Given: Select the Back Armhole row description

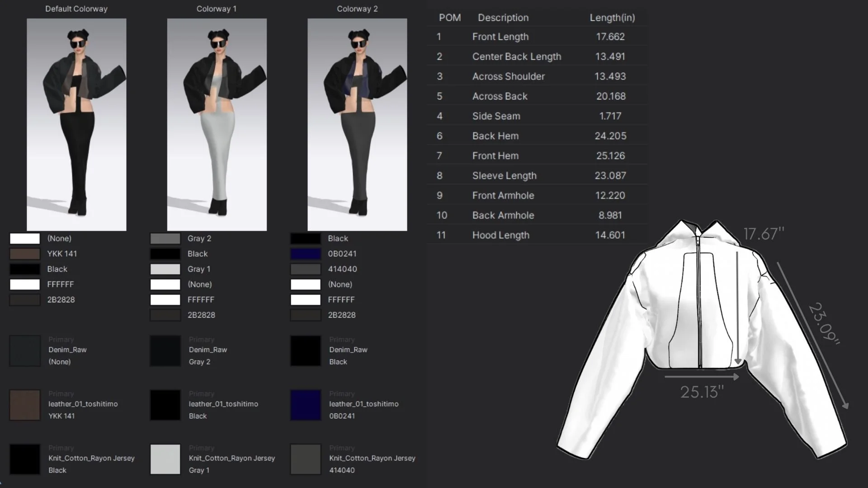Looking at the screenshot, I should tap(503, 216).
